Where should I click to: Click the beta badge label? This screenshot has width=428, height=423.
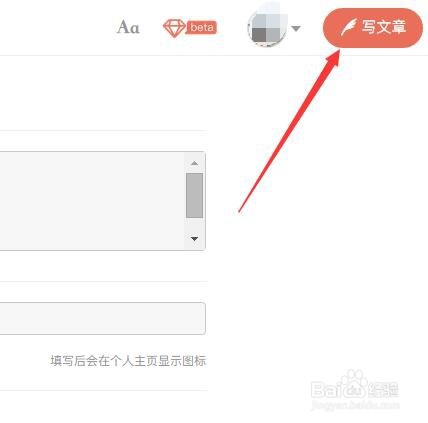coord(202,27)
